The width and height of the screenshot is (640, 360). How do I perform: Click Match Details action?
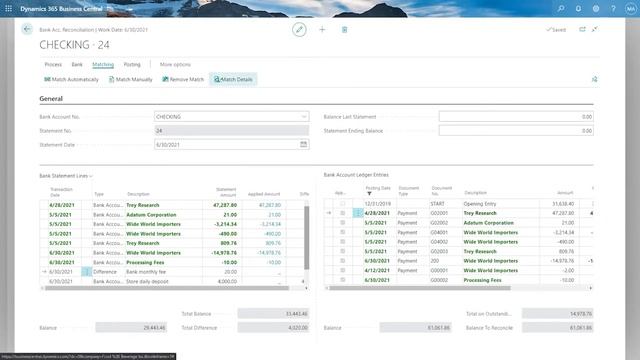click(x=233, y=79)
